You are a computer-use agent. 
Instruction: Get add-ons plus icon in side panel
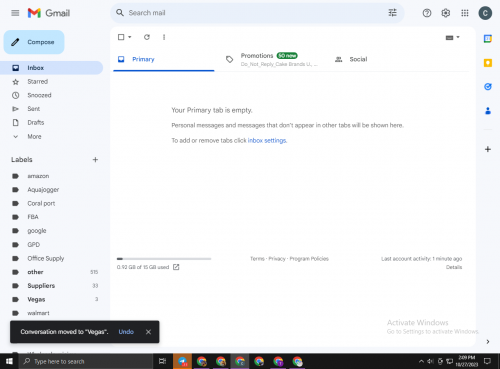point(488,149)
